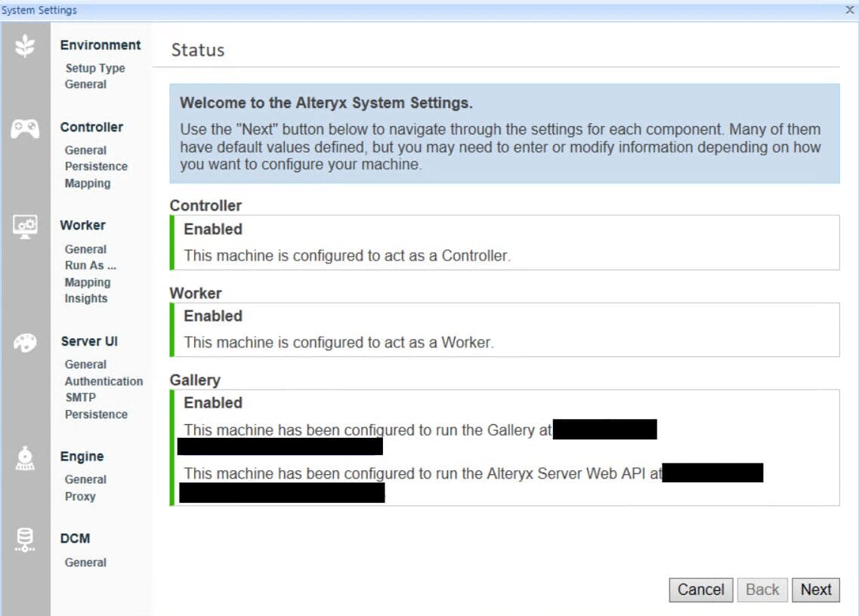Screen dimensions: 859x616
Task: Open Proxy settings under Engine
Action: [82, 496]
